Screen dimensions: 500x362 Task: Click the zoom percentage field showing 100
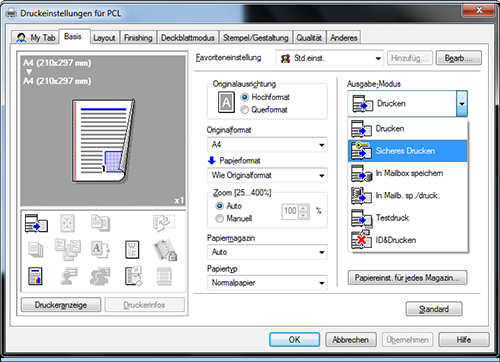290,211
